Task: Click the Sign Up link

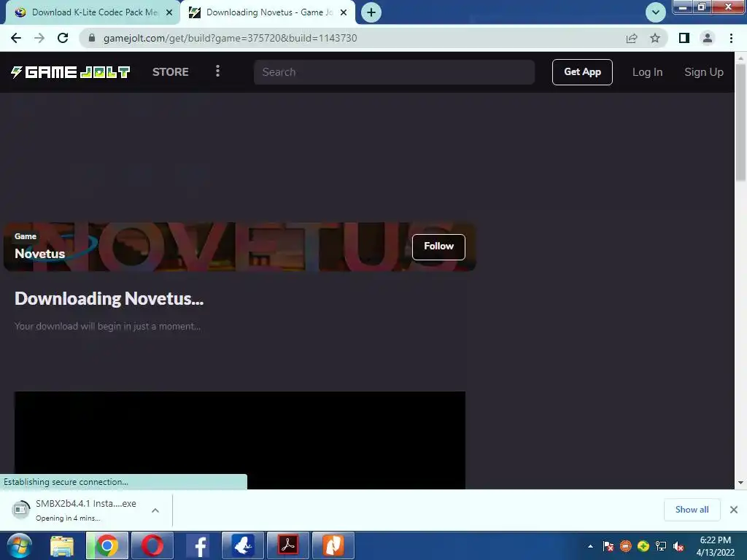Action: [704, 72]
